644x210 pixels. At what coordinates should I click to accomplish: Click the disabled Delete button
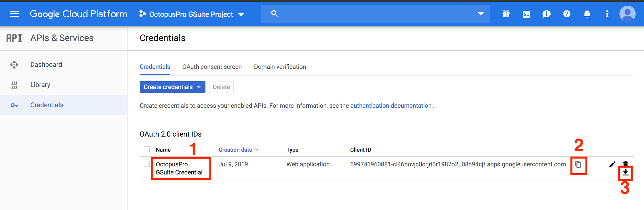pos(221,87)
